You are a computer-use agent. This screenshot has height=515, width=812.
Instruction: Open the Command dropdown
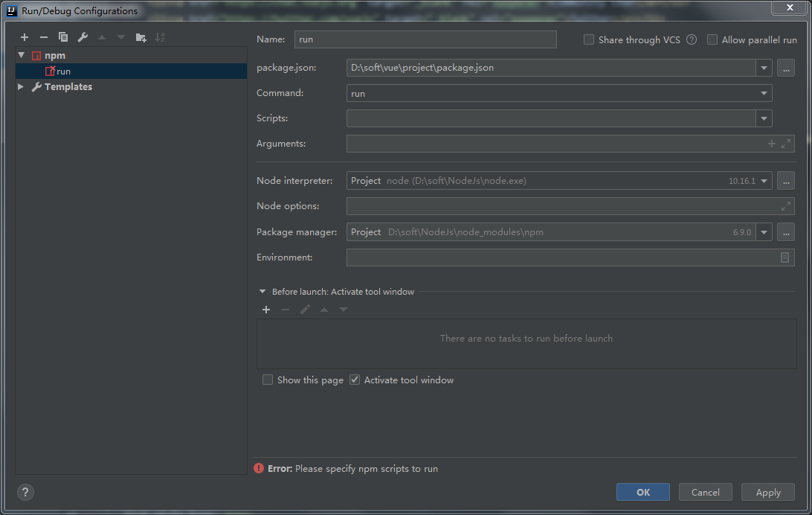[x=764, y=94]
